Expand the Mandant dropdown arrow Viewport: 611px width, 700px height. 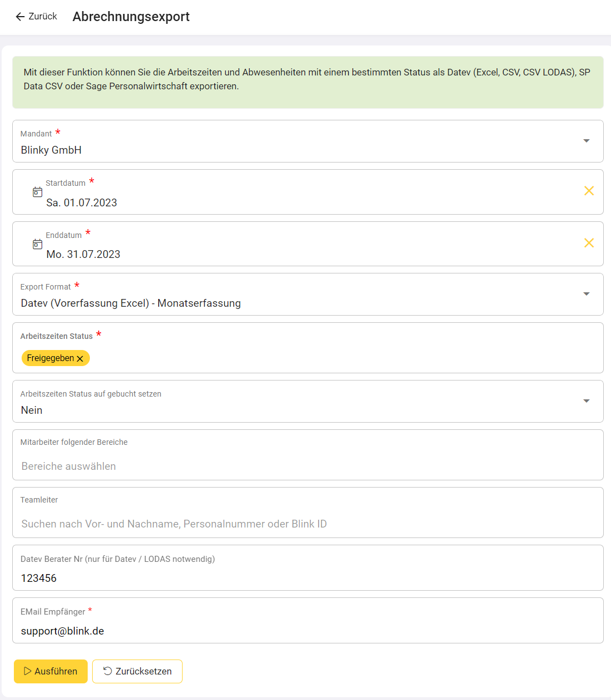pos(586,141)
